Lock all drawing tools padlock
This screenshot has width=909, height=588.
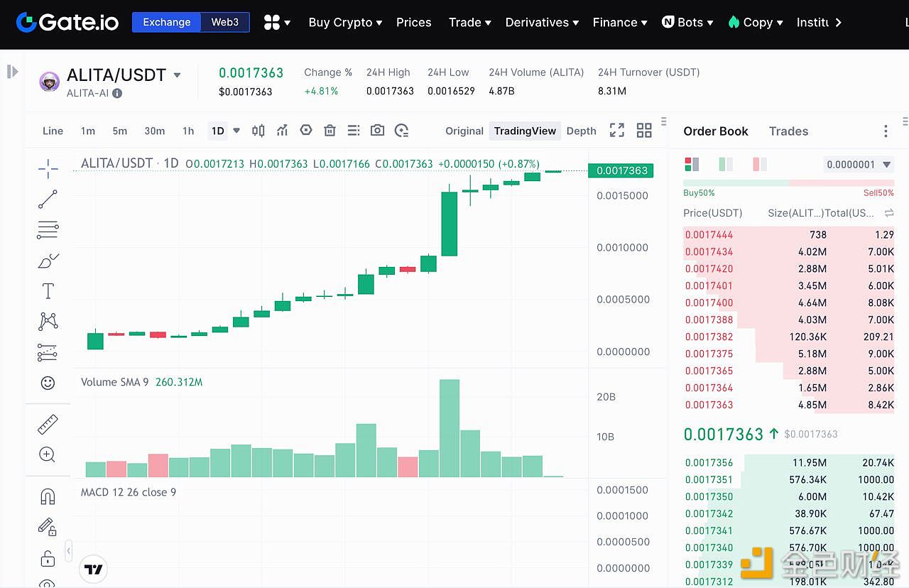[x=48, y=558]
